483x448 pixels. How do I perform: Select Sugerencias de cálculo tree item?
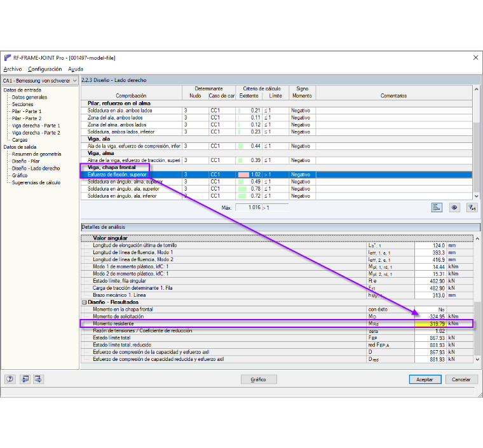(36, 182)
